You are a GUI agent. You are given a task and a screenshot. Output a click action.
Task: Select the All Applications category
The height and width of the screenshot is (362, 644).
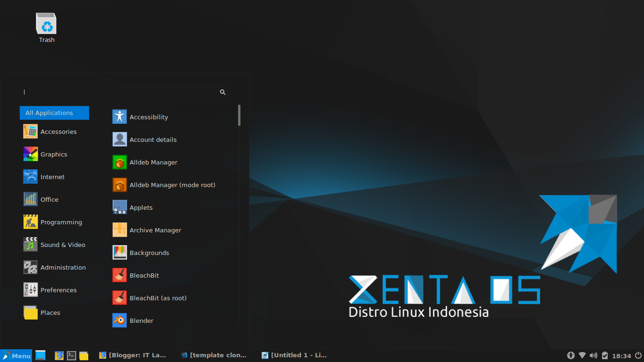tap(54, 113)
